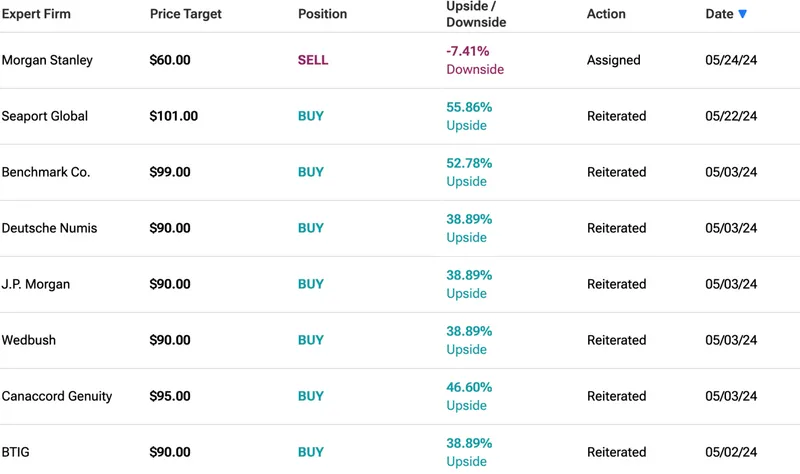The image size is (800, 474).
Task: Click the Action column header
Action: 606,14
